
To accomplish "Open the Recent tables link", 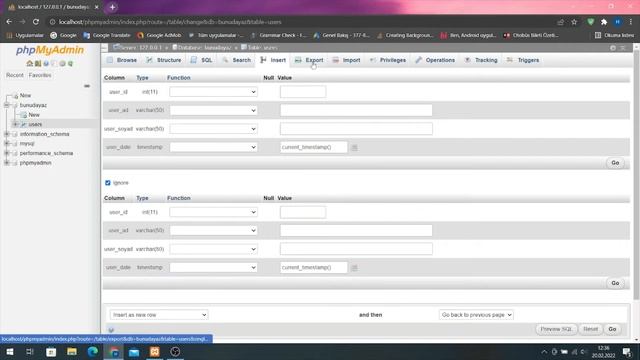I will tap(15, 76).
